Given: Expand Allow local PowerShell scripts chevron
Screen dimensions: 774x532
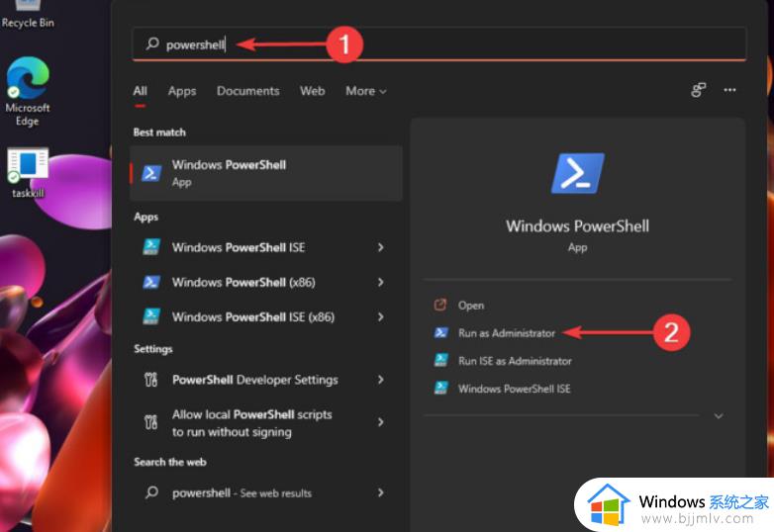Looking at the screenshot, I should pyautogui.click(x=381, y=422).
